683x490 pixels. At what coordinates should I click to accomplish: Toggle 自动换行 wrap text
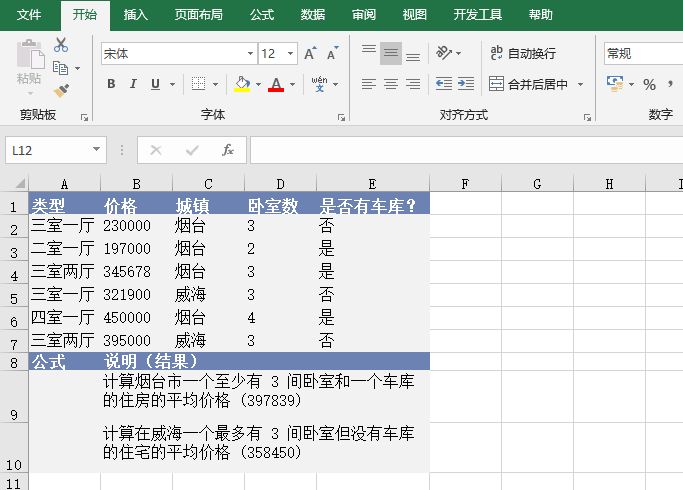[x=522, y=53]
